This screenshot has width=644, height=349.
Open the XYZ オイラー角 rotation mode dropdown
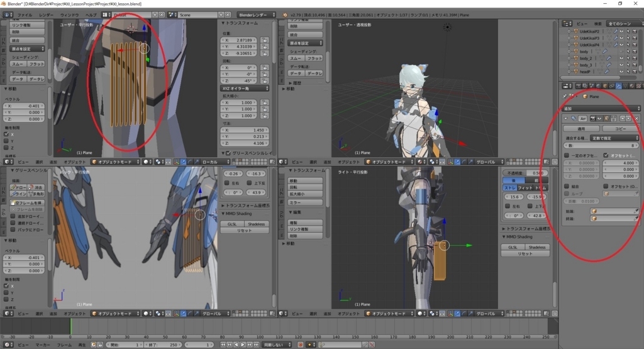point(245,89)
